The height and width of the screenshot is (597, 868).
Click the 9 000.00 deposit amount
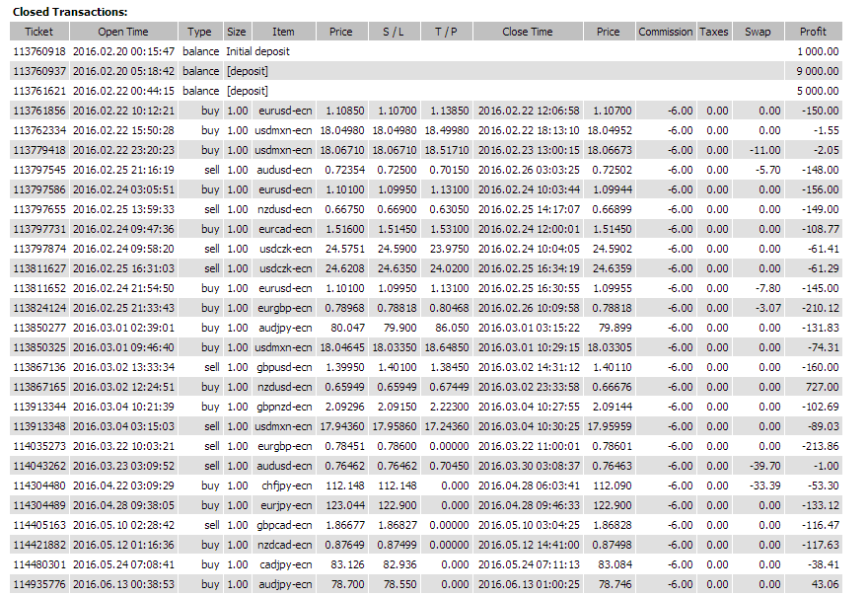pos(818,71)
